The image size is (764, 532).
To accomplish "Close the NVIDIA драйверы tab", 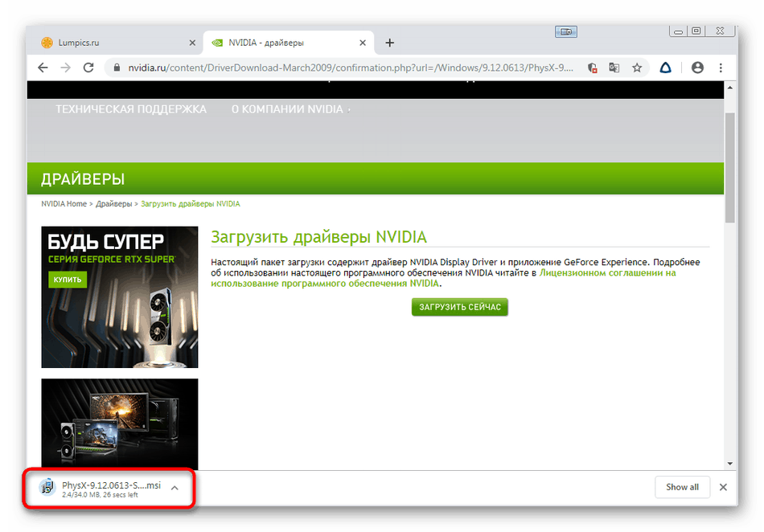I will (x=363, y=43).
